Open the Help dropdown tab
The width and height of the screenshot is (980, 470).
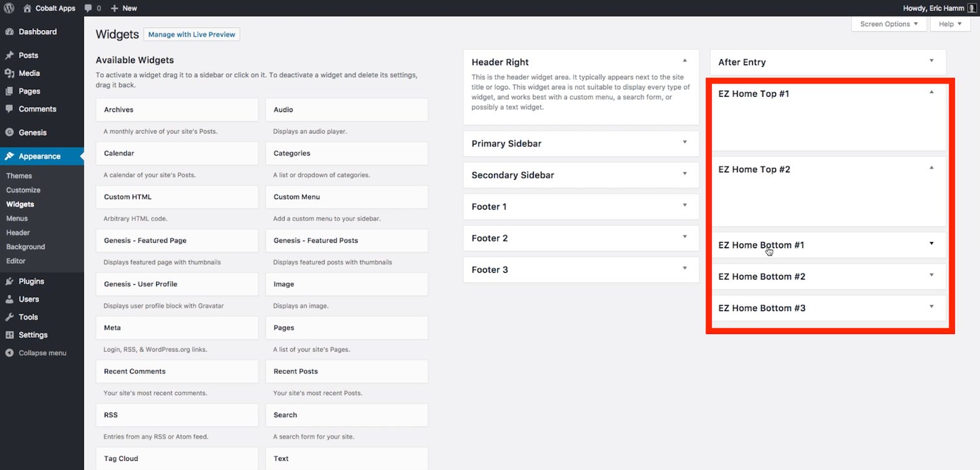coord(950,24)
